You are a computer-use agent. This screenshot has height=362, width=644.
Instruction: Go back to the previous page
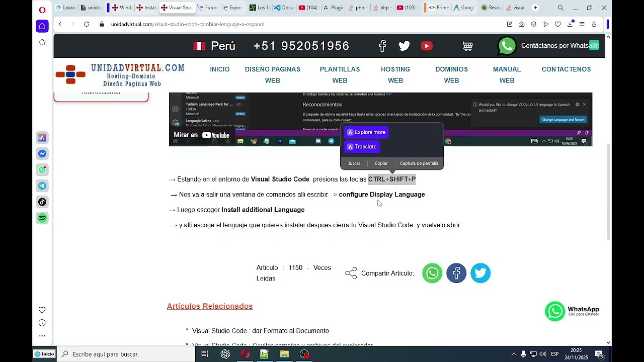tap(60, 24)
